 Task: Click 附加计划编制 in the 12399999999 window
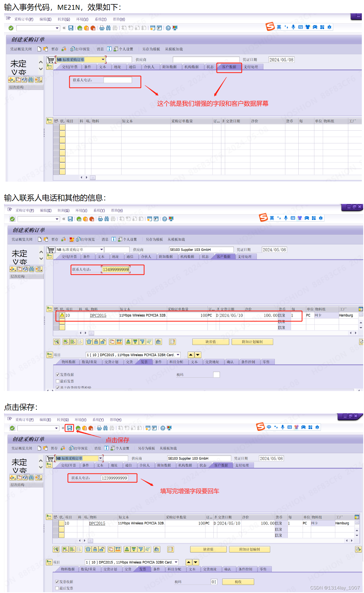250,549
